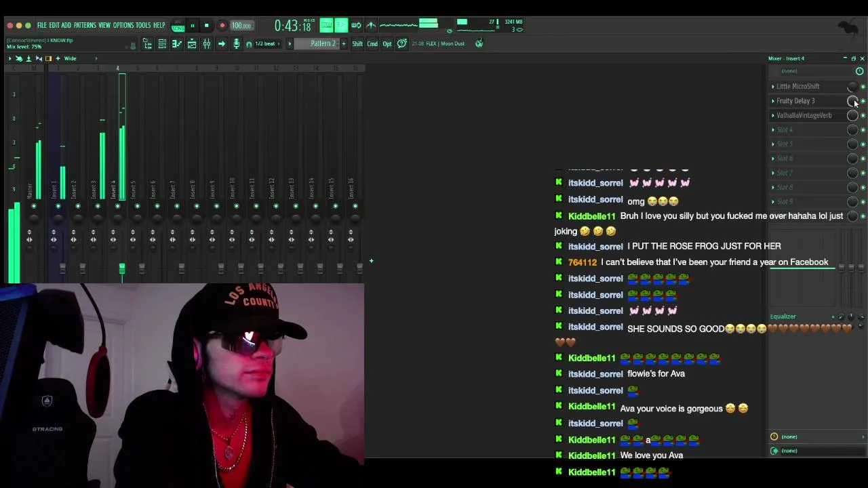Open the ValhallaVintageVerb plugin
868x488 pixels.
point(804,115)
